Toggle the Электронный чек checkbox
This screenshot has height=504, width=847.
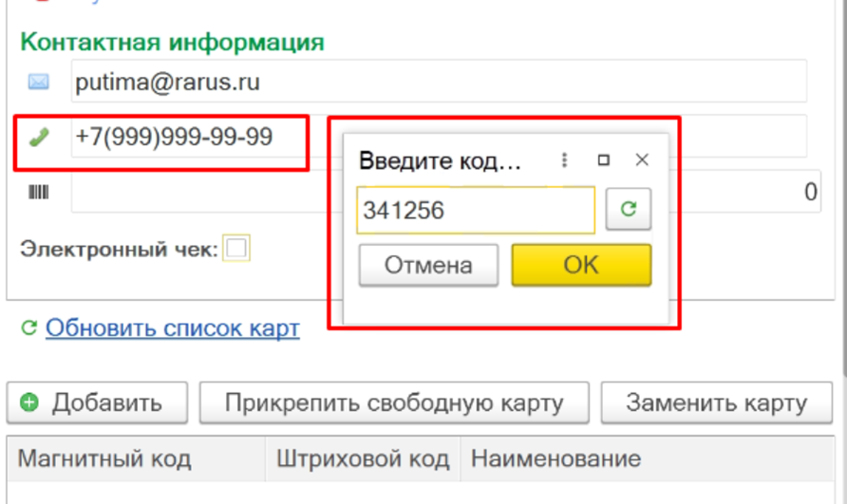click(x=236, y=249)
